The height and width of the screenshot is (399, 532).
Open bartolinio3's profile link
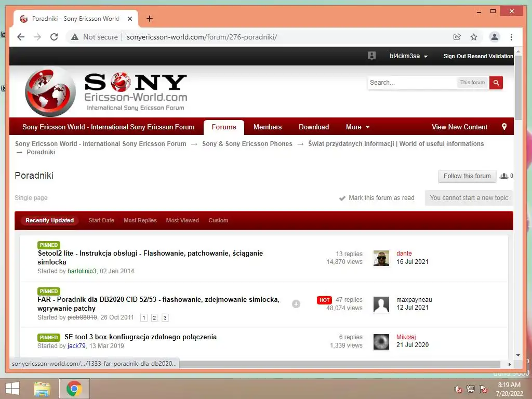[x=82, y=271]
